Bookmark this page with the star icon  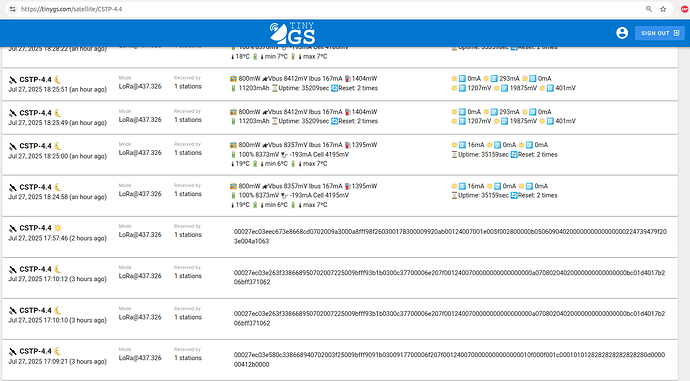coord(663,9)
